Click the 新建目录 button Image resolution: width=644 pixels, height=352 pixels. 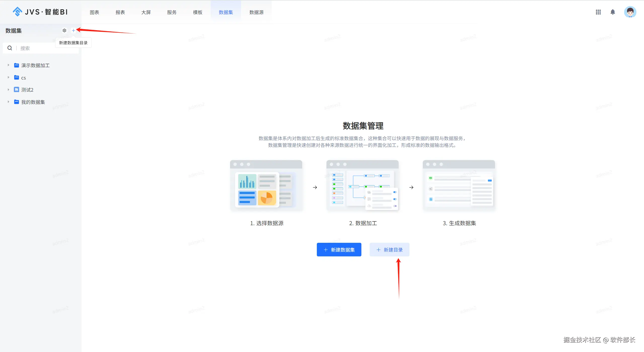pyautogui.click(x=389, y=250)
